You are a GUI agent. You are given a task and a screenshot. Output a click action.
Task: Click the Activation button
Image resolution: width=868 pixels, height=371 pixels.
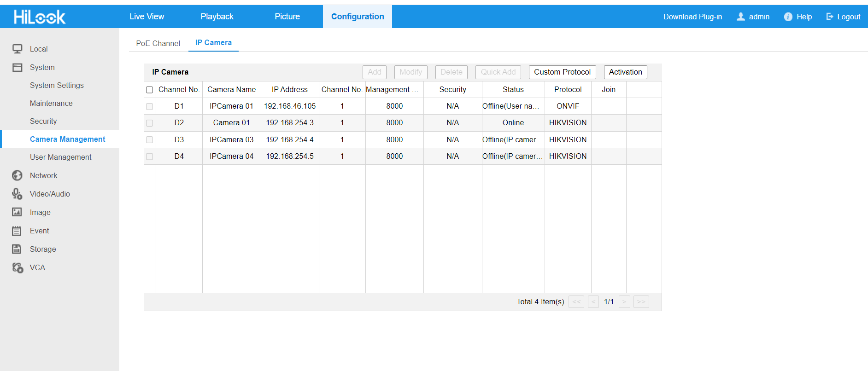click(x=625, y=72)
